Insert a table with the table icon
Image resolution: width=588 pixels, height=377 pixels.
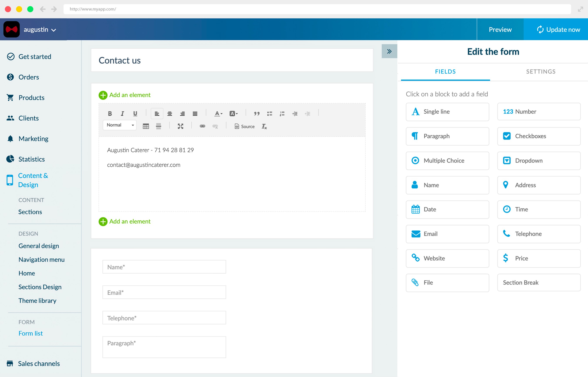click(146, 126)
